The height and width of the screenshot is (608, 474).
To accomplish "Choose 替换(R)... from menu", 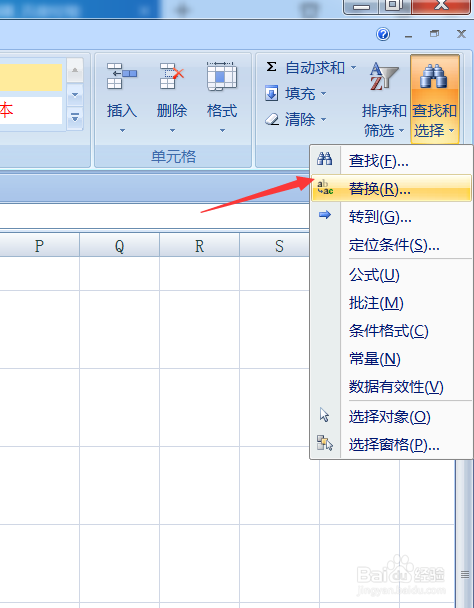I will coord(392,188).
